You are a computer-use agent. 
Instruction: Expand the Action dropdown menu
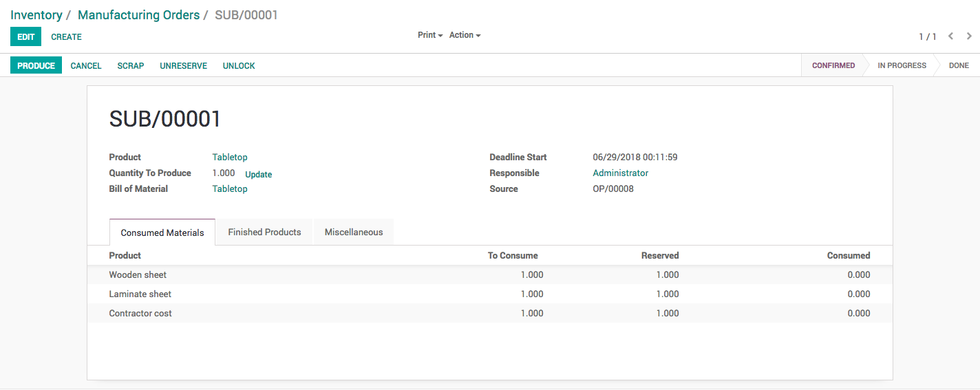(x=465, y=35)
